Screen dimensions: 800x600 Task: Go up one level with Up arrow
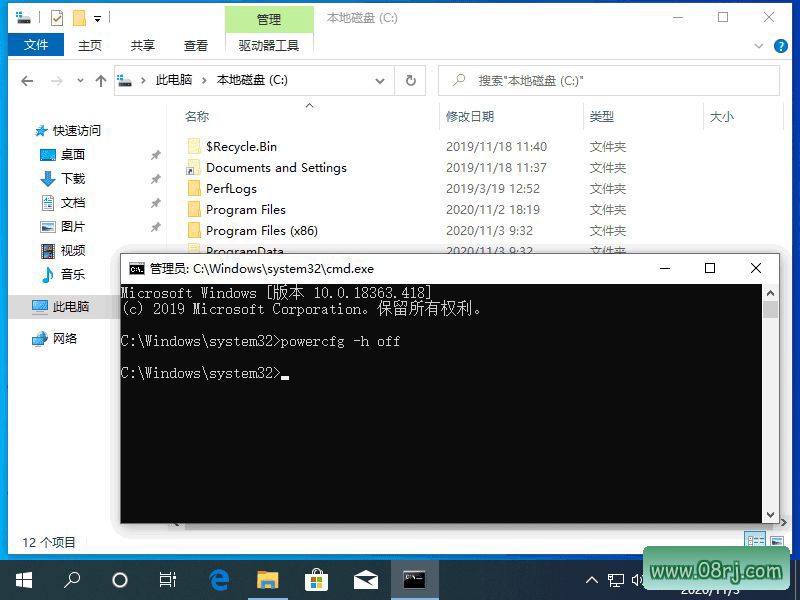(101, 81)
